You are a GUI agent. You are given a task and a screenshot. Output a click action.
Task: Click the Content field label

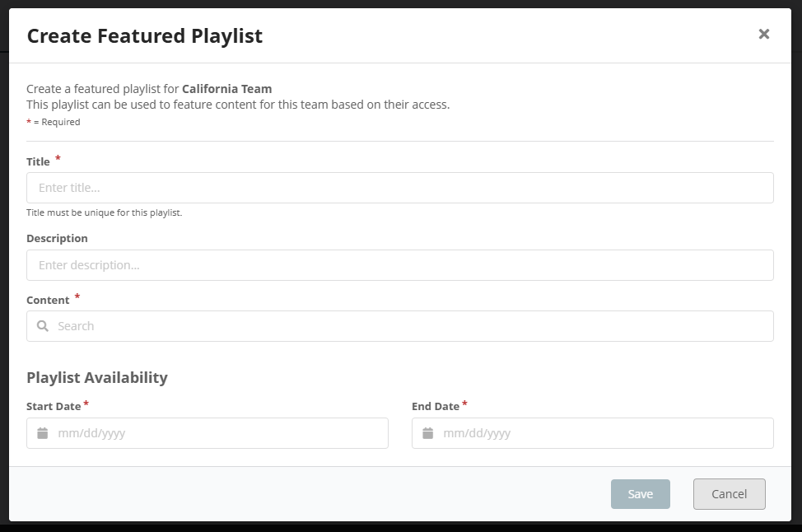tap(48, 300)
